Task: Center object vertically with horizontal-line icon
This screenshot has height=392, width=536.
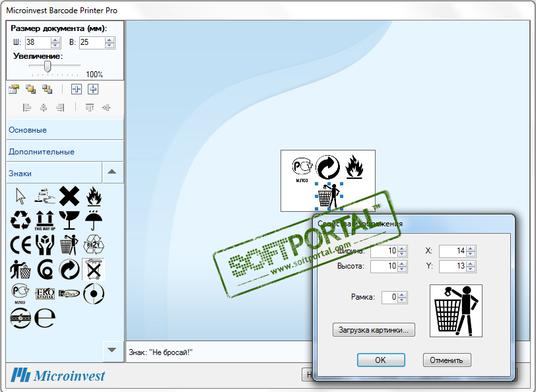Action: coord(93,89)
